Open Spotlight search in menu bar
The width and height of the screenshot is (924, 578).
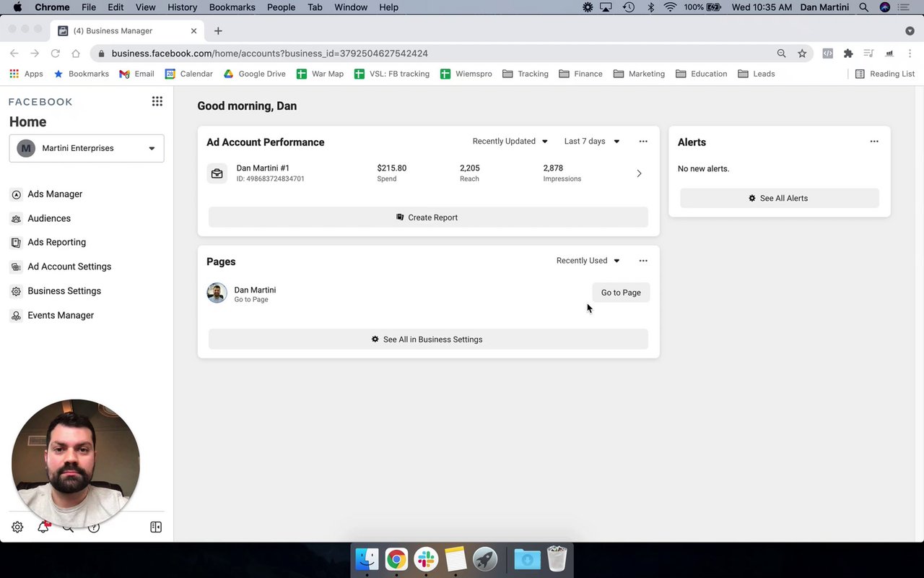864,7
